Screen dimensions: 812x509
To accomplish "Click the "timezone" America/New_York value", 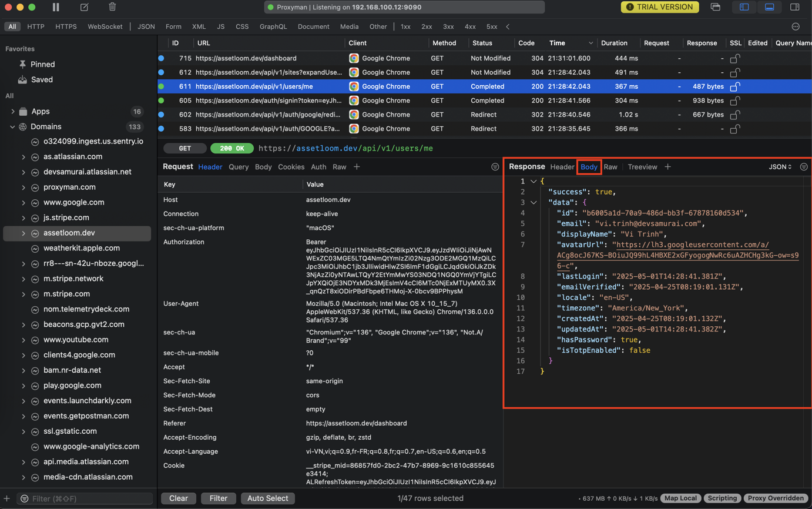I will coord(646,308).
